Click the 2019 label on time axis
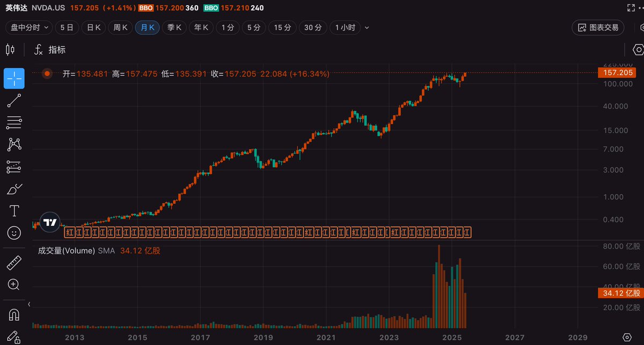 264,337
